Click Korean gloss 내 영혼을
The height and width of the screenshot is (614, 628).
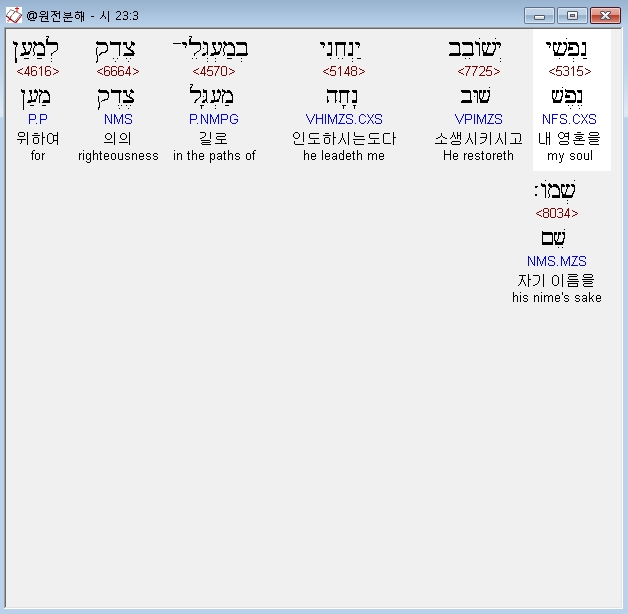click(x=570, y=139)
